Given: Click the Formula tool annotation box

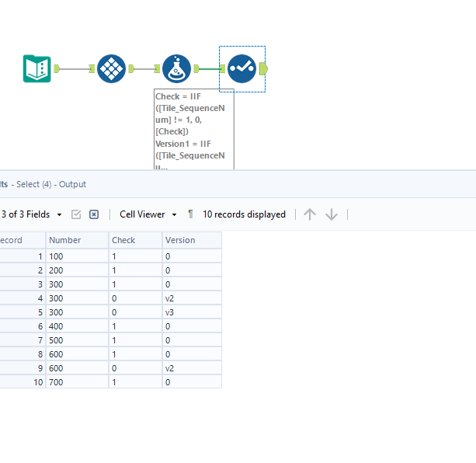Looking at the screenshot, I should click(x=194, y=129).
